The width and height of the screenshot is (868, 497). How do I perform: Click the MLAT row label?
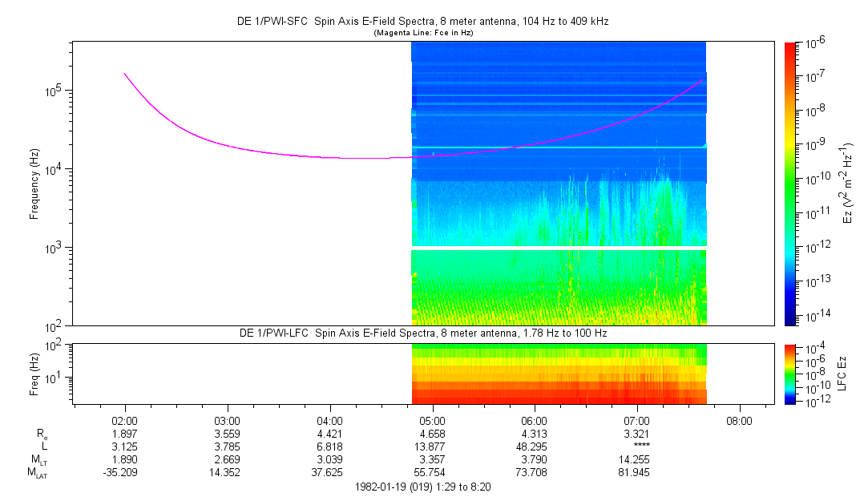(37, 472)
